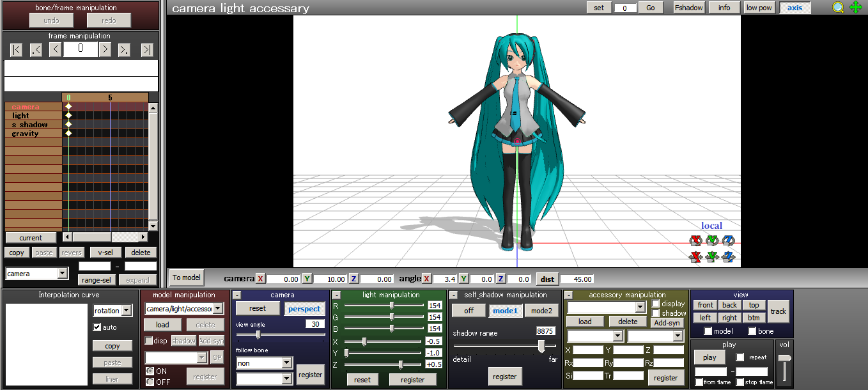
Task: Tick the model checkbox in view panel
Action: [x=708, y=331]
